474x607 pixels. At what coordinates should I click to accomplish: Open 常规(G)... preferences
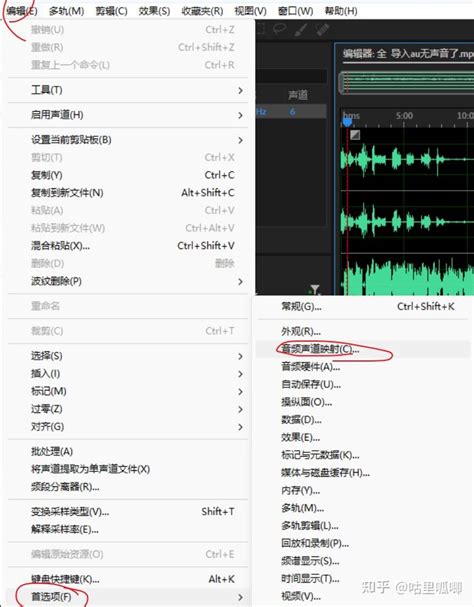pos(362,307)
